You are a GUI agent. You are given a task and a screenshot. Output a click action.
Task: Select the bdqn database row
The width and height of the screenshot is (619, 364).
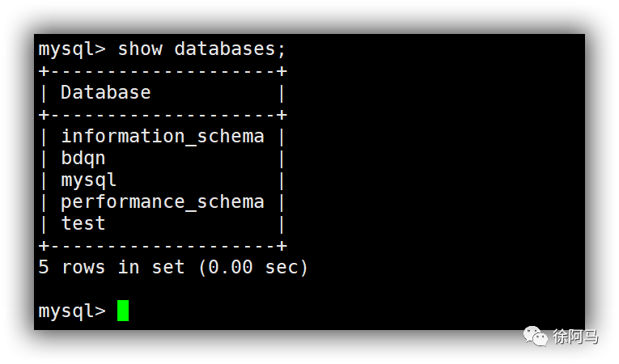coord(163,159)
